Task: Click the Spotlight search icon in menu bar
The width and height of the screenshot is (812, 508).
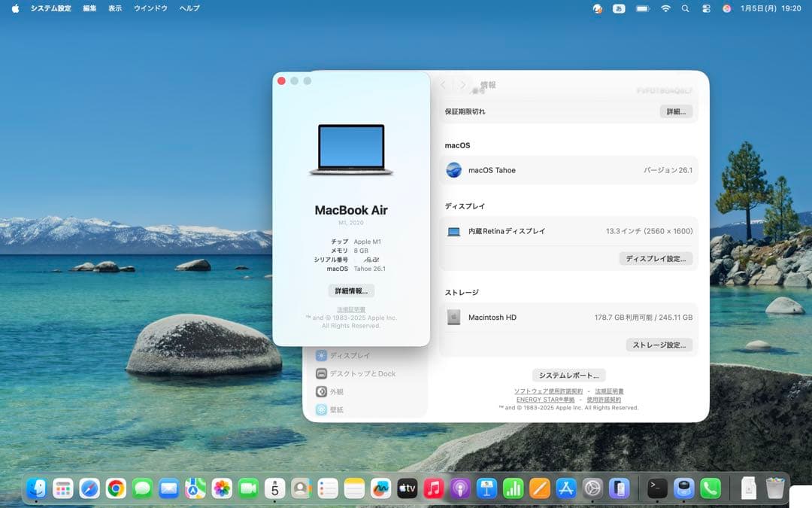Action: click(685, 8)
